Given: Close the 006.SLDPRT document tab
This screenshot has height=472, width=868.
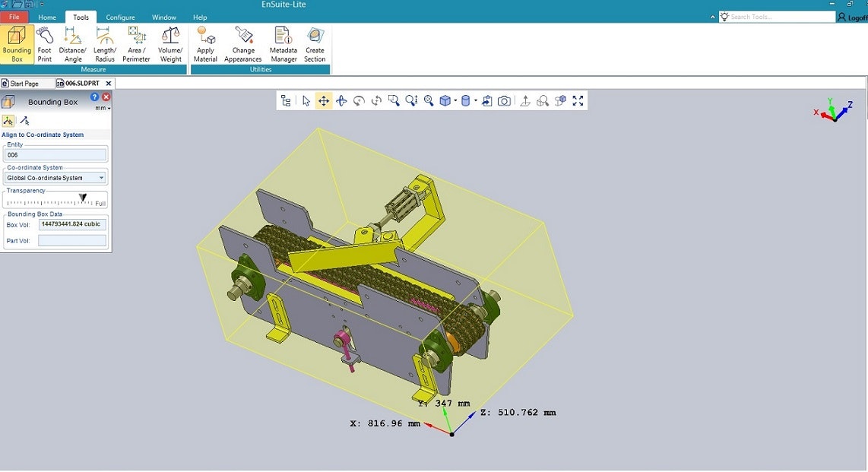Looking at the screenshot, I should (x=109, y=84).
